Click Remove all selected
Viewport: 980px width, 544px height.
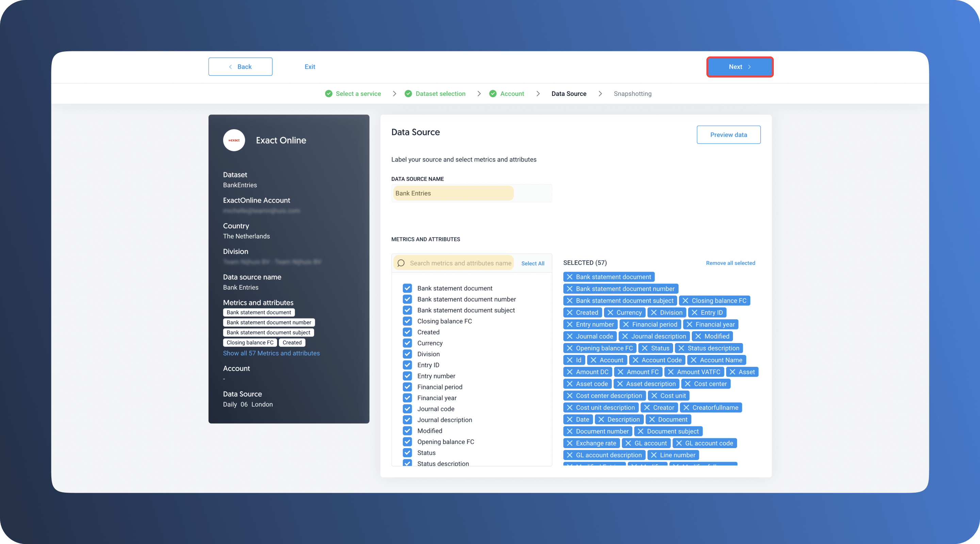731,263
